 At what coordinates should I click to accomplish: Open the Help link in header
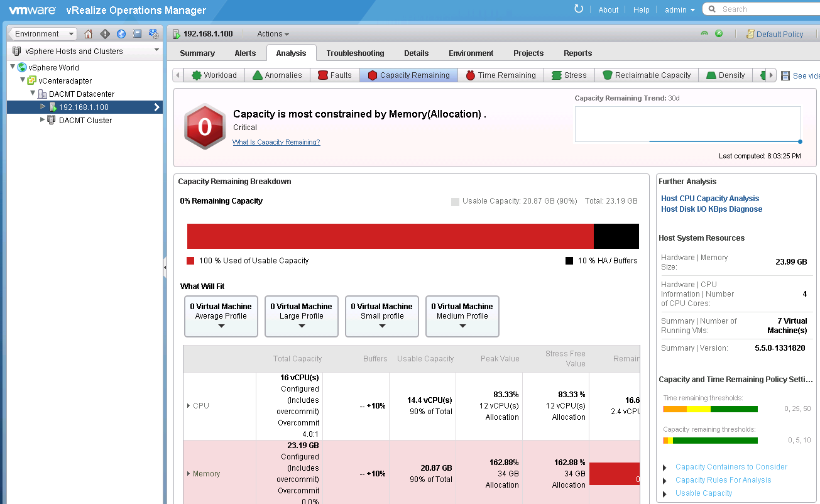click(x=642, y=9)
